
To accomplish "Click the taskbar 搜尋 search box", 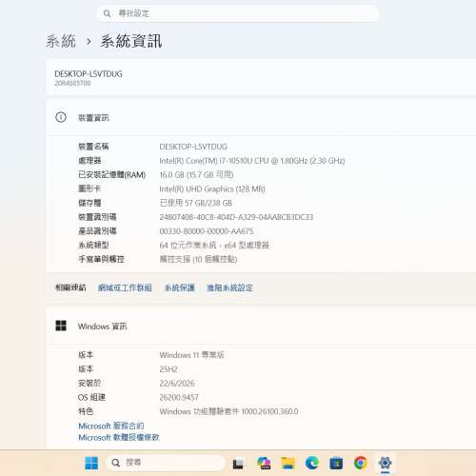I will tap(166, 463).
